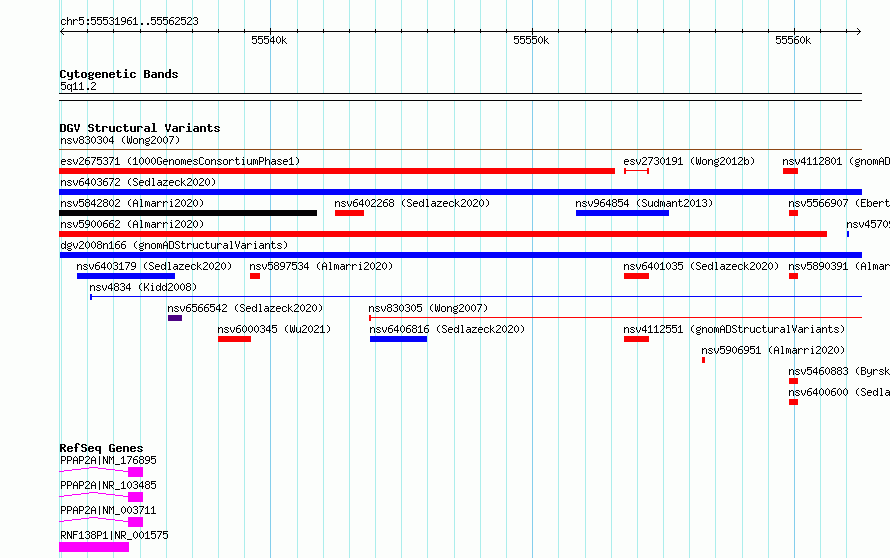Click the nsv6406816 blue variant bar

click(398, 339)
